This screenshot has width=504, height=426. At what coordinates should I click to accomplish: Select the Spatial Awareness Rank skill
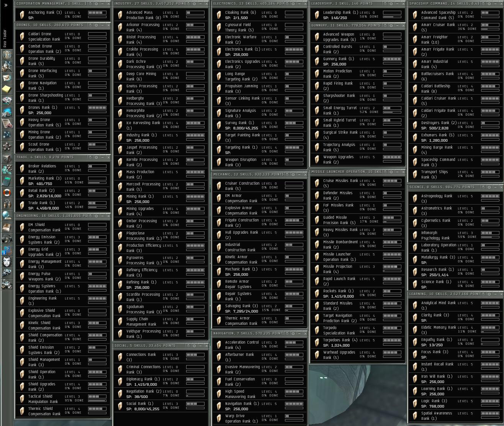coord(457,416)
